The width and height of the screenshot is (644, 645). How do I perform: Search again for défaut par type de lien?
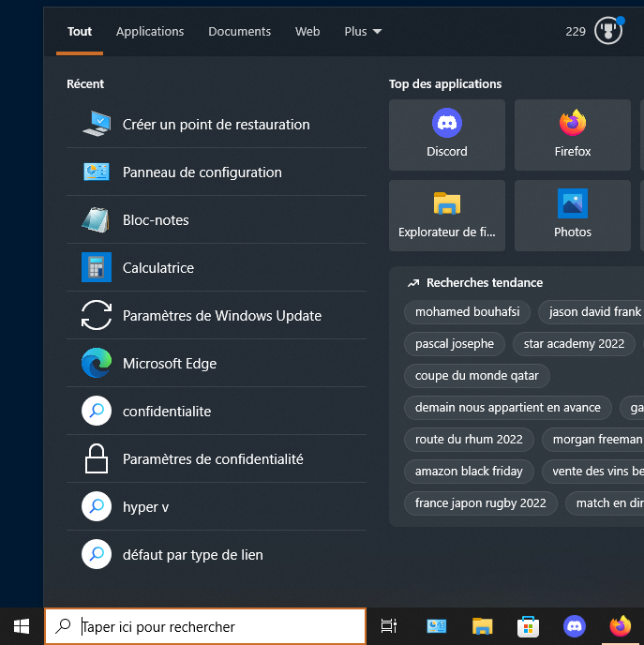click(217, 554)
